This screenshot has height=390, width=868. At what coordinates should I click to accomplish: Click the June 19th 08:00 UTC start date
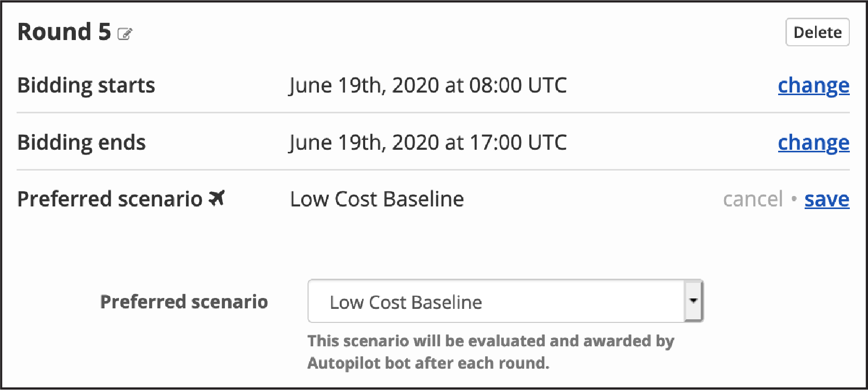tap(428, 85)
